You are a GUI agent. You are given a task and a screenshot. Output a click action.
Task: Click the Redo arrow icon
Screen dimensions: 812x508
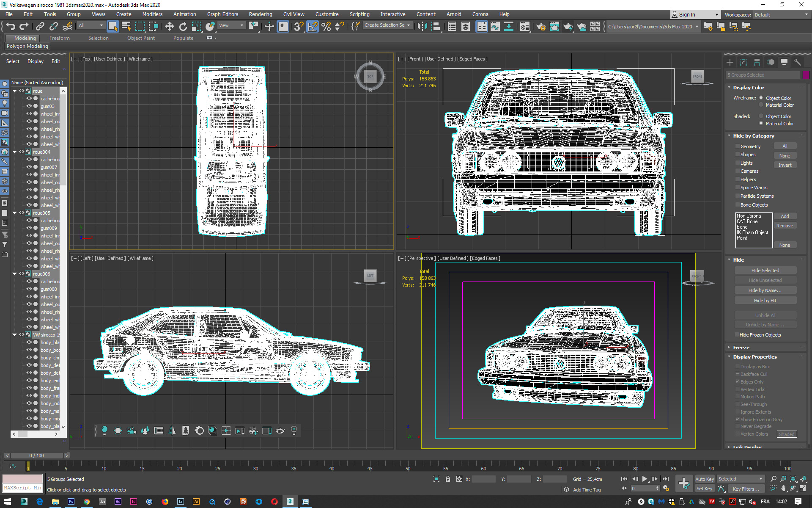[24, 27]
